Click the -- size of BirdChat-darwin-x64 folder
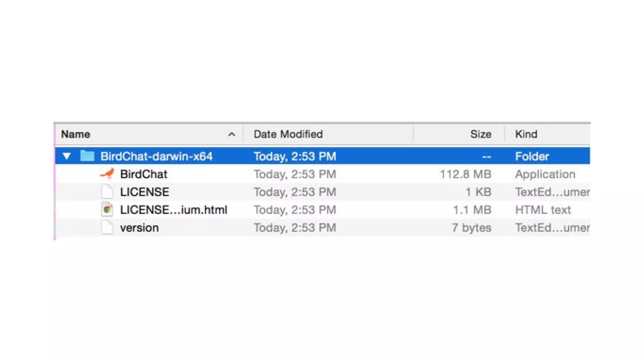The image size is (644, 362). [486, 156]
